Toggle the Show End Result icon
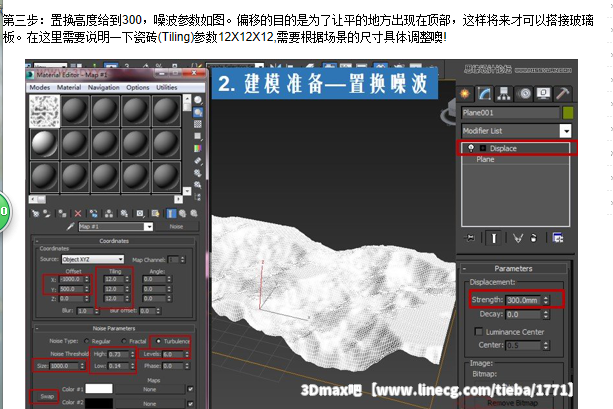613x409 pixels. (171, 213)
